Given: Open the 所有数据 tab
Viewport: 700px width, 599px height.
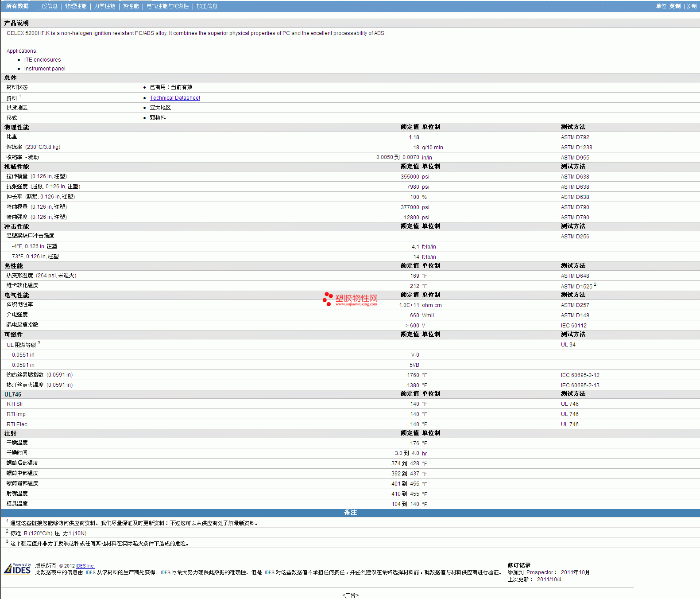Looking at the screenshot, I should [17, 6].
